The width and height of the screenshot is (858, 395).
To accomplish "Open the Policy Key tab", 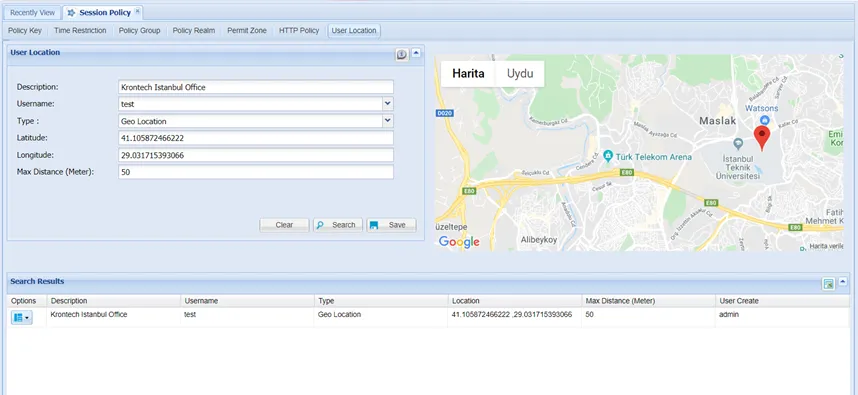I will [x=25, y=31].
